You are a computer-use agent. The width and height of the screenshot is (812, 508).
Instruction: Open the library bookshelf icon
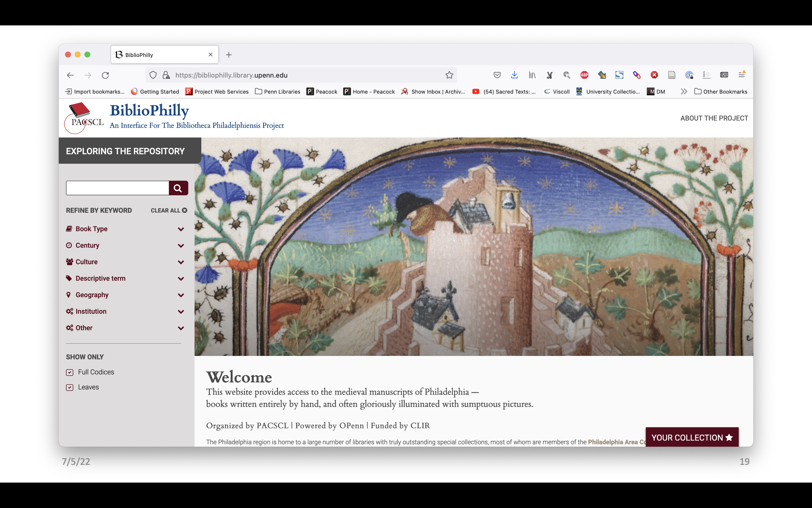pyautogui.click(x=532, y=75)
